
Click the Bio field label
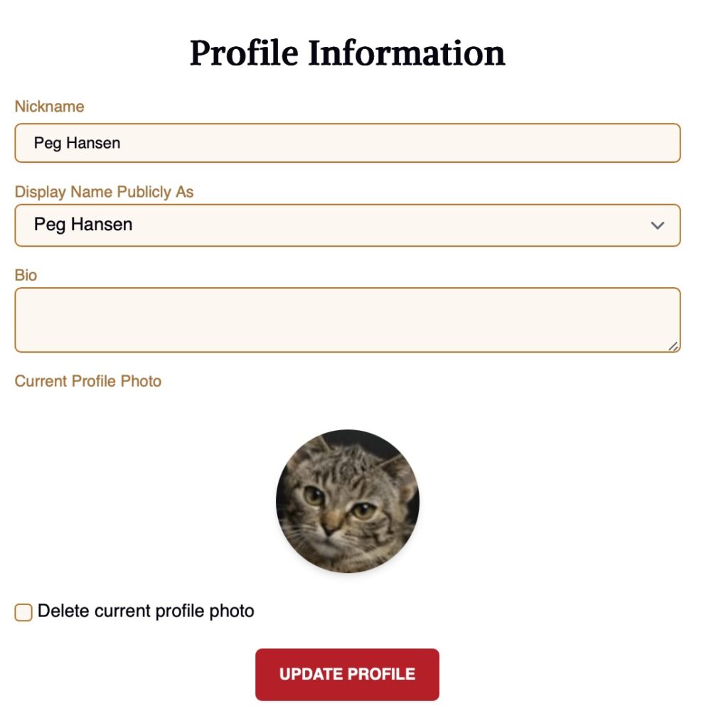(x=26, y=275)
